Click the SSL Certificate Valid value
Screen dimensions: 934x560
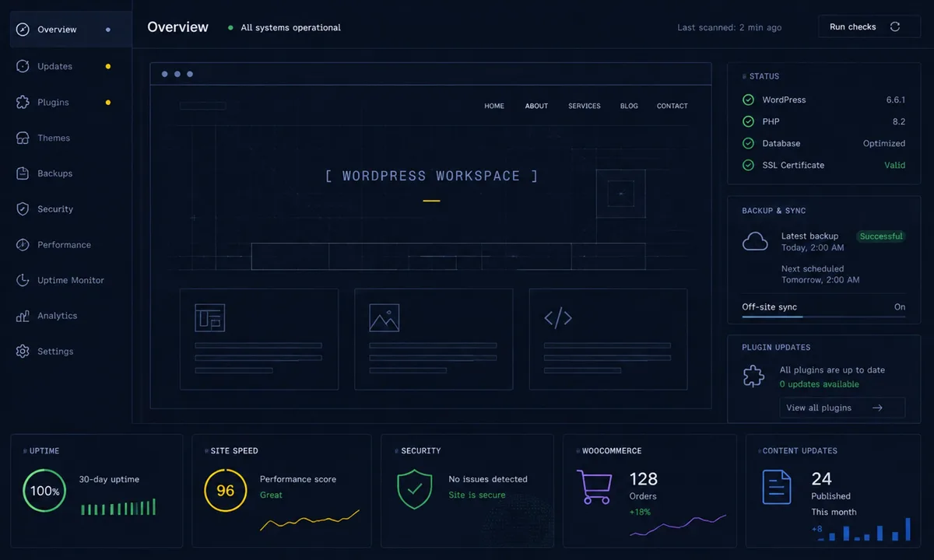click(894, 165)
